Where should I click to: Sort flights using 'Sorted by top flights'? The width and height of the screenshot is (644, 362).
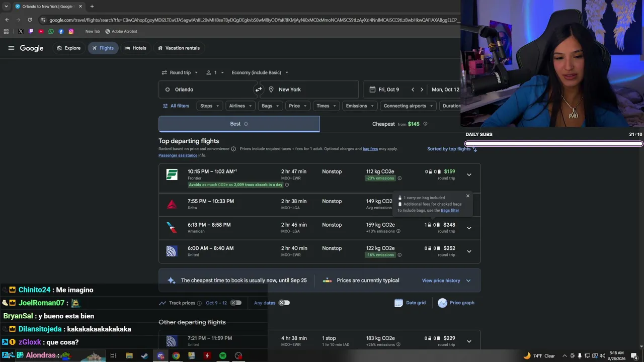pos(452,149)
